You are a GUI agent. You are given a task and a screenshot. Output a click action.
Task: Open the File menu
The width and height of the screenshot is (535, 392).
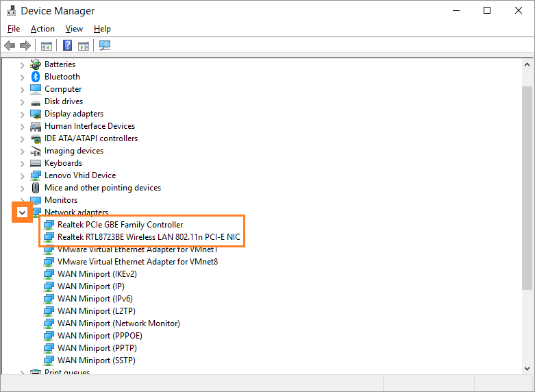pos(14,29)
